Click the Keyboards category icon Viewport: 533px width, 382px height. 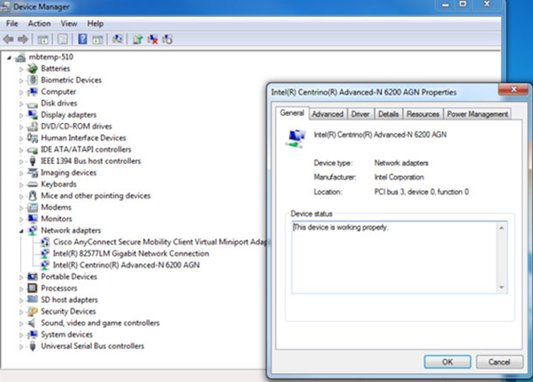pyautogui.click(x=33, y=184)
